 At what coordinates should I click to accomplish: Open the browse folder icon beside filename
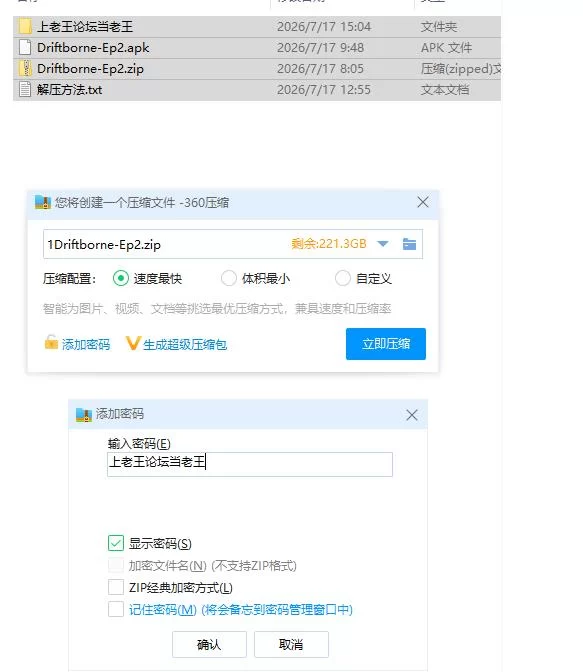tap(409, 244)
